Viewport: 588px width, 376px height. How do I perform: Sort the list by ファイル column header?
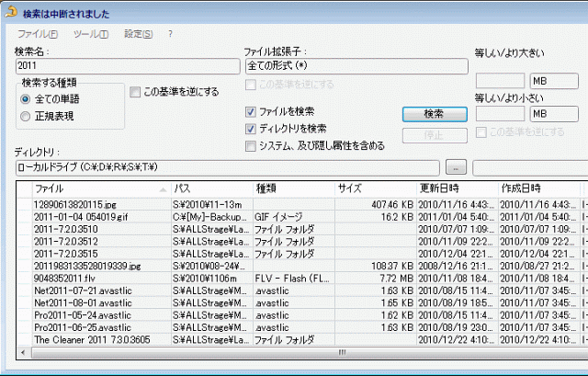click(x=92, y=188)
